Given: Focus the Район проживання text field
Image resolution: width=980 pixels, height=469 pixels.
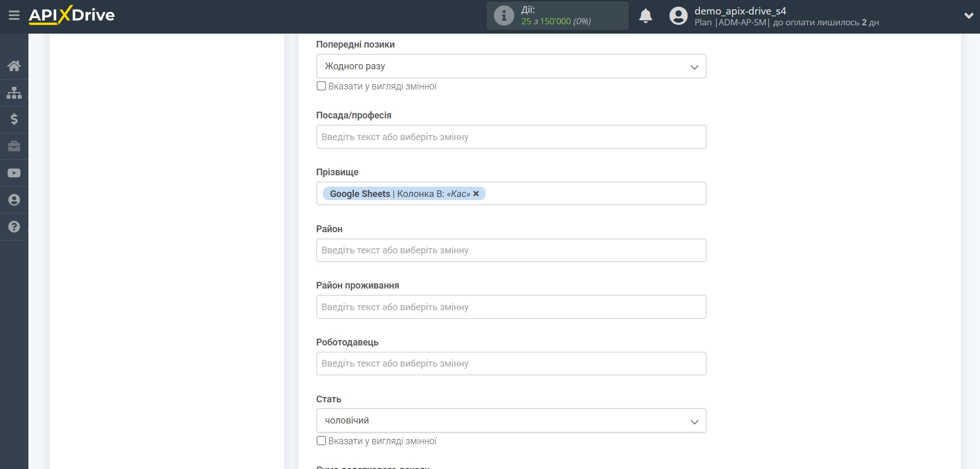Looking at the screenshot, I should [x=510, y=307].
